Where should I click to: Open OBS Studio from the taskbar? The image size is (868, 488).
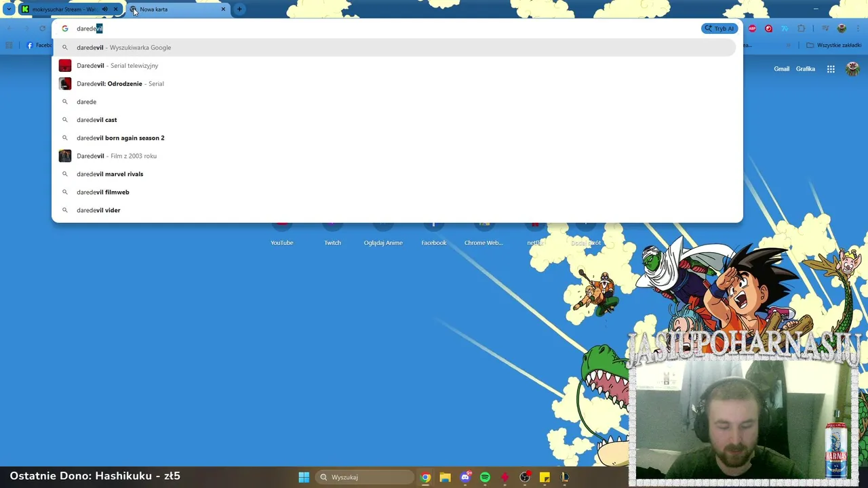tap(524, 477)
